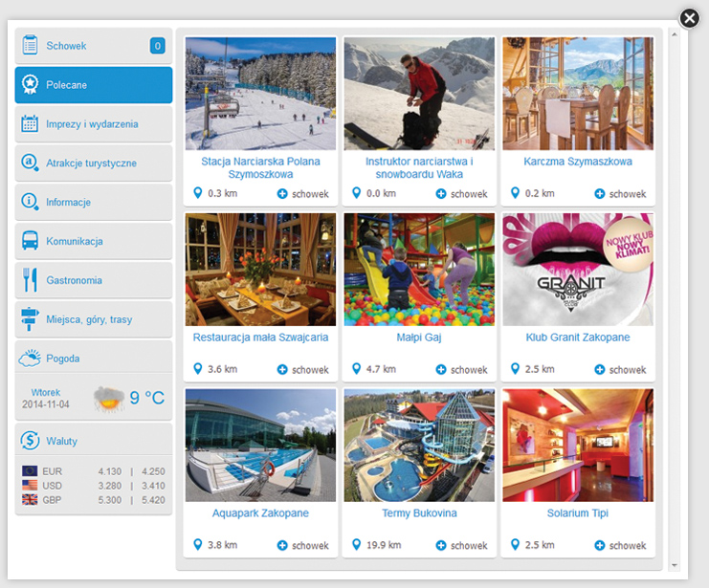Select the Polecane menu item
709x588 pixels.
click(x=94, y=85)
